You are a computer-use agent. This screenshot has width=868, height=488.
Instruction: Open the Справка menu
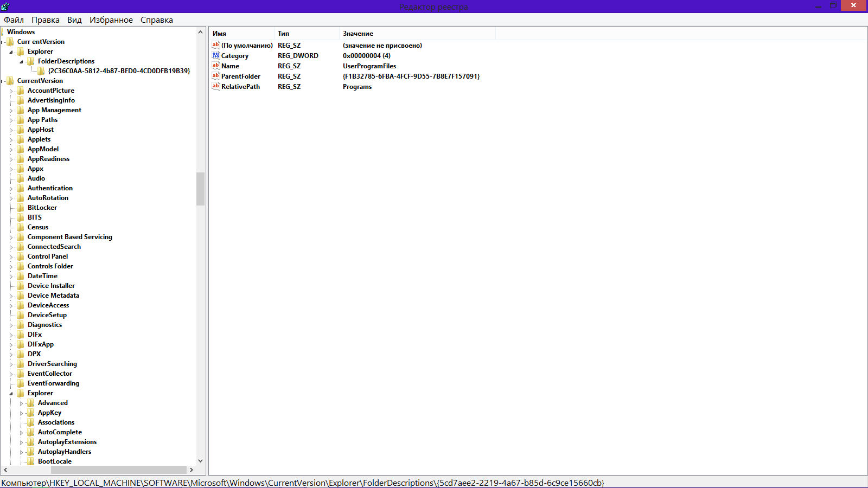pos(156,20)
